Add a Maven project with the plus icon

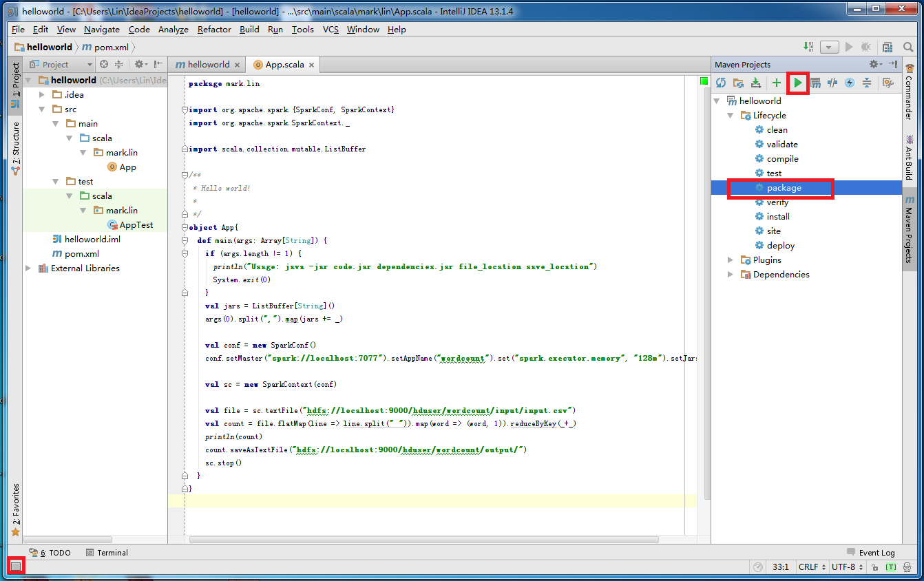pos(776,83)
